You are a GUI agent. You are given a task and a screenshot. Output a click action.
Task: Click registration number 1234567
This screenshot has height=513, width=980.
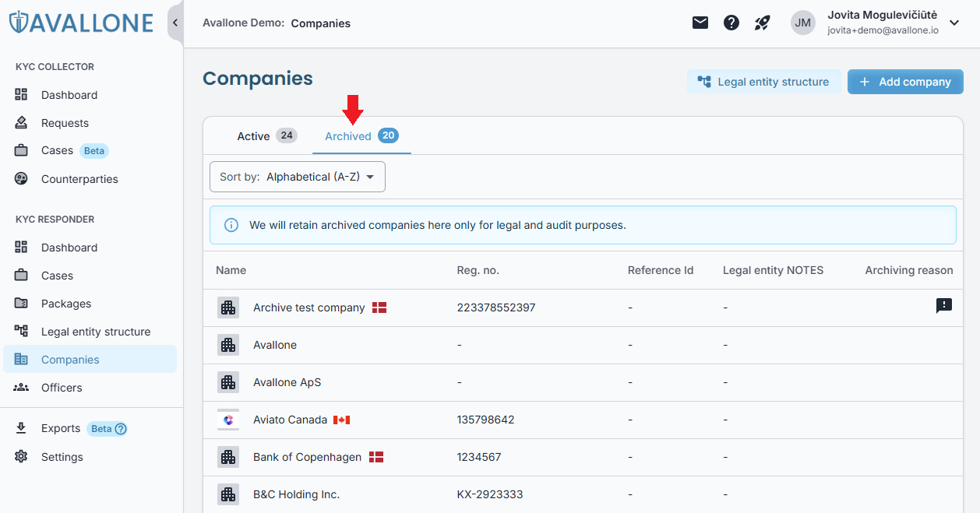478,457
